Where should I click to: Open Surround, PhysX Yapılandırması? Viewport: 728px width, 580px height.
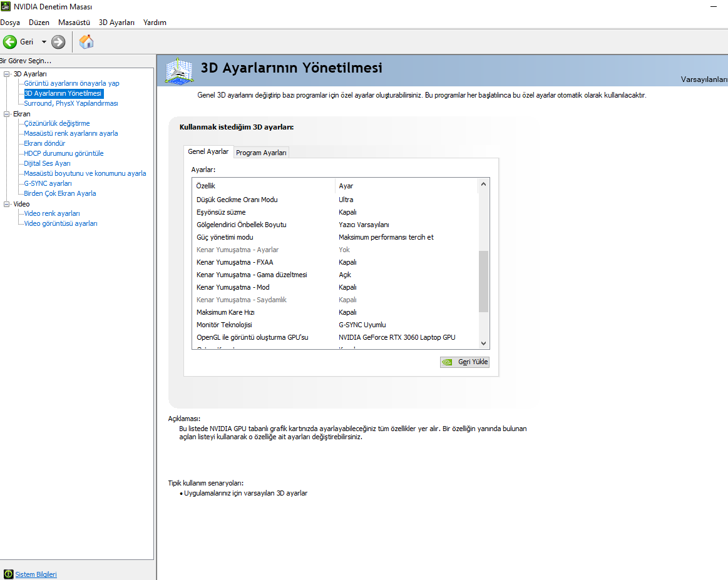pos(71,103)
